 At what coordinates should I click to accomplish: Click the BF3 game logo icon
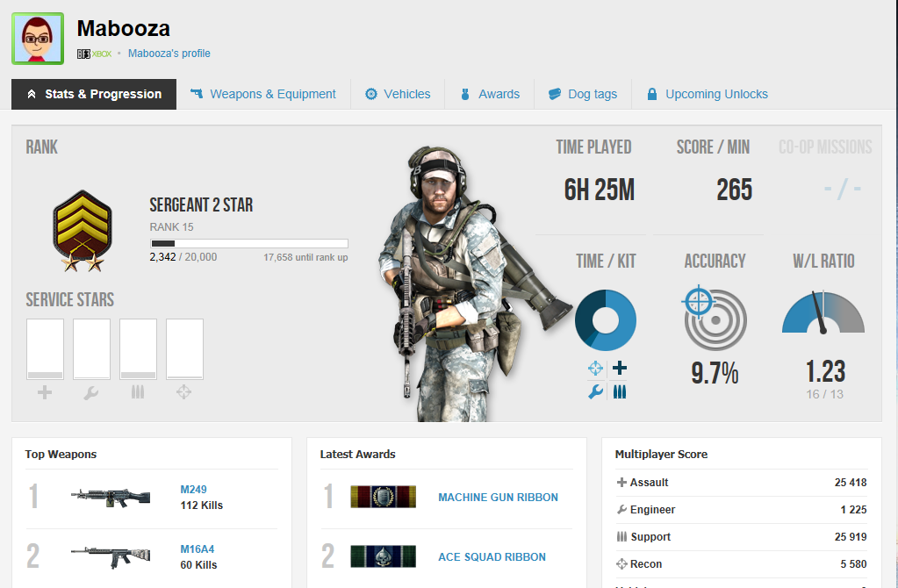pyautogui.click(x=83, y=54)
